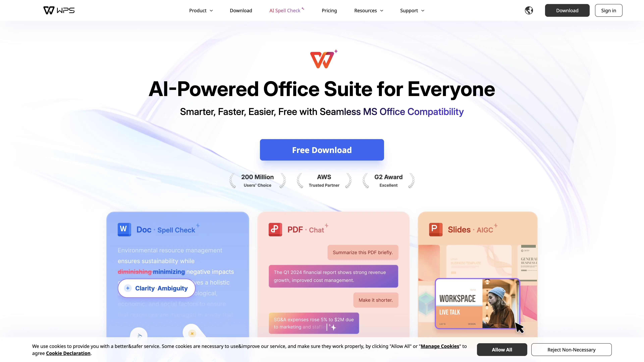644x362 pixels.
Task: Click Reject Non-Necessary cookies toggle
Action: click(x=571, y=350)
